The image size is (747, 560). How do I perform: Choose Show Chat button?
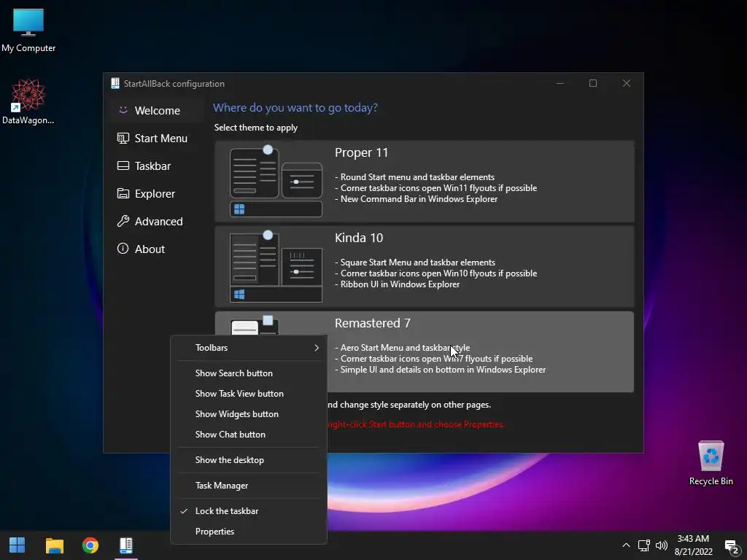click(249, 435)
